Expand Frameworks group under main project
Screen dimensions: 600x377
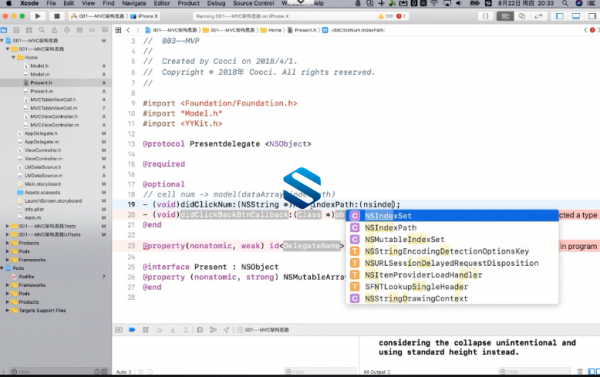7,259
